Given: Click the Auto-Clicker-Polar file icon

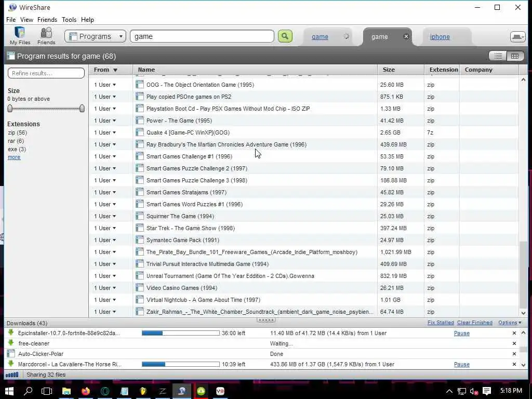Looking at the screenshot, I should point(11,353).
